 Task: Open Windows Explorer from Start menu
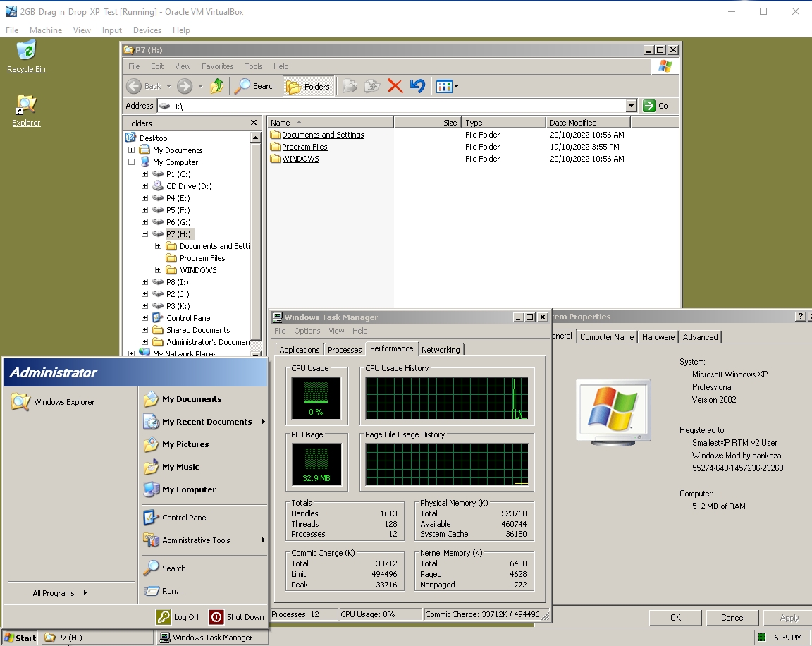(x=53, y=402)
